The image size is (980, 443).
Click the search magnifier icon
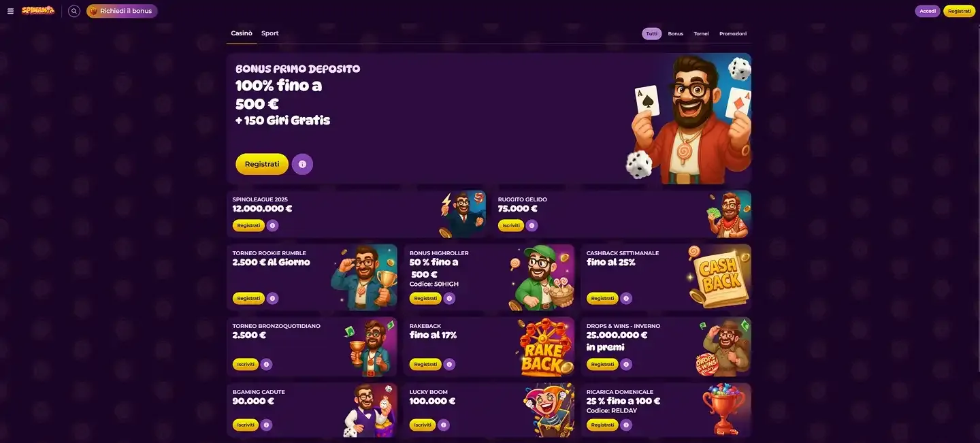74,11
